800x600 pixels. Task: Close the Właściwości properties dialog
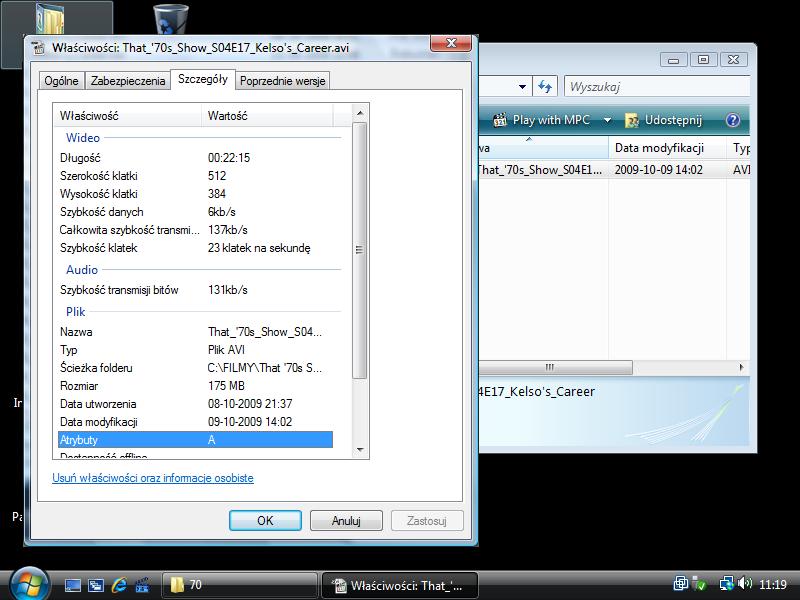[451, 43]
